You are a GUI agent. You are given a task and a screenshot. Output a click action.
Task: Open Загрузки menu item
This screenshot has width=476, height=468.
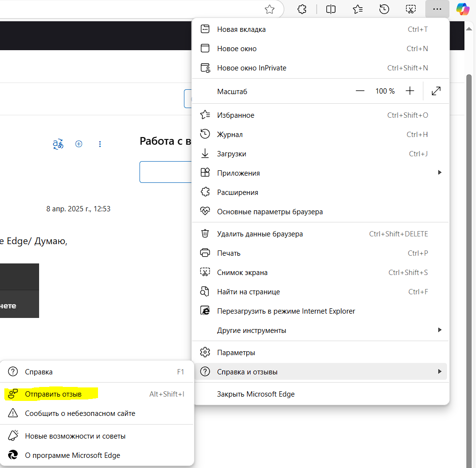[x=320, y=154]
